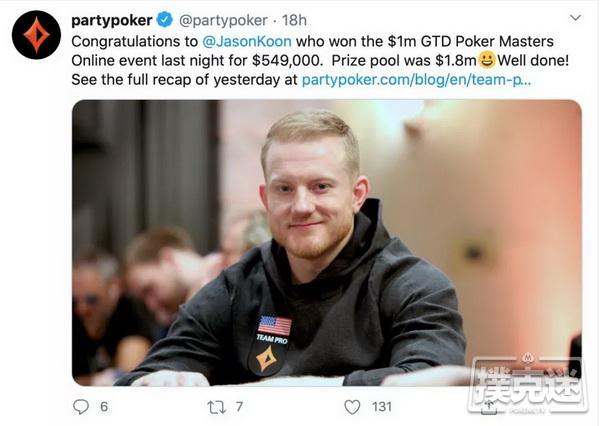The width and height of the screenshot is (600, 426).
Task: View the 6 replies count
Action: 104,406
